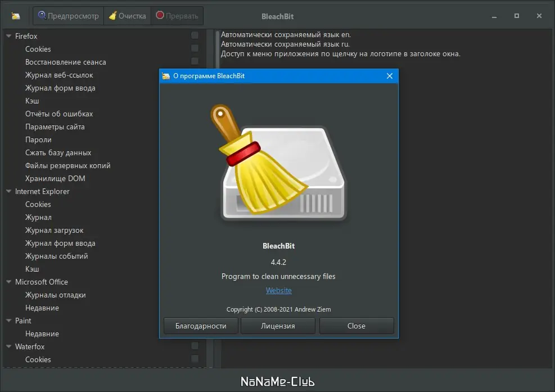The image size is (555, 392).
Task: Select Файлы резервных копий item
Action: (67, 165)
